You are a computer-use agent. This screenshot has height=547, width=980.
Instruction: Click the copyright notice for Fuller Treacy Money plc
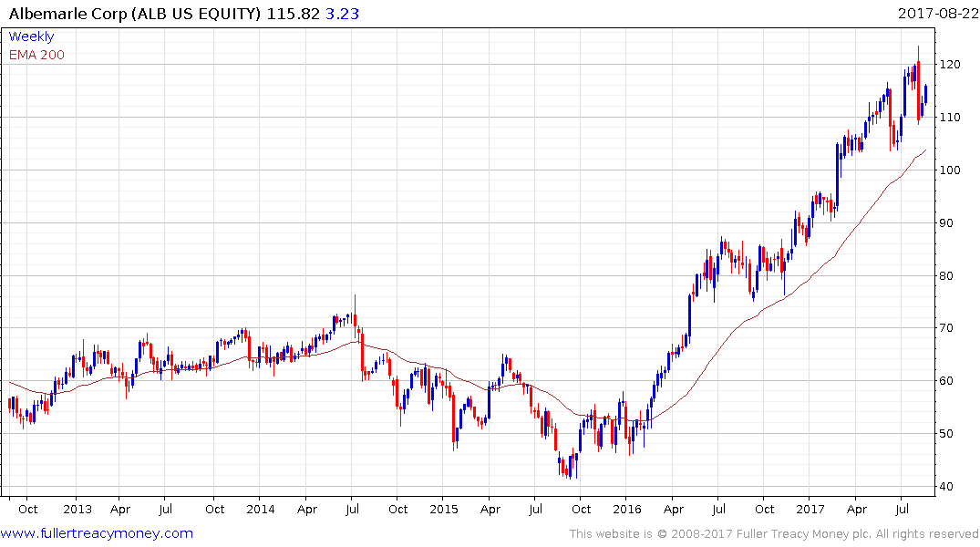point(774,534)
